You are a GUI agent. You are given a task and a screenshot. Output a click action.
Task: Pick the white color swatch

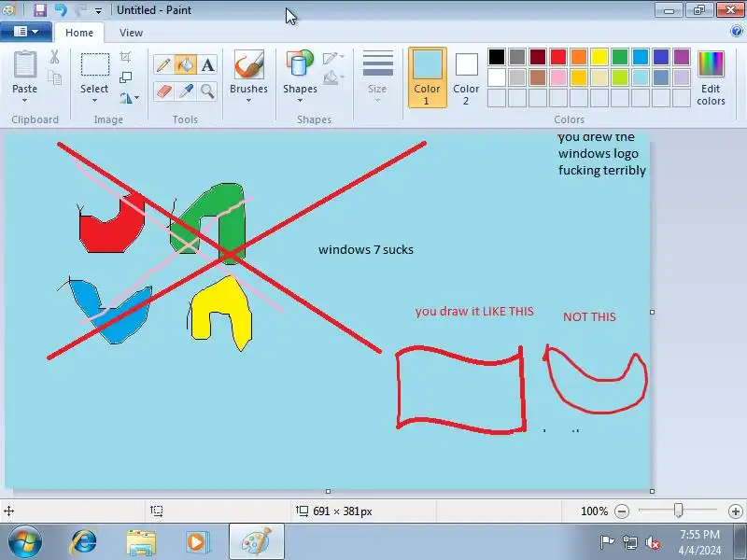497,77
